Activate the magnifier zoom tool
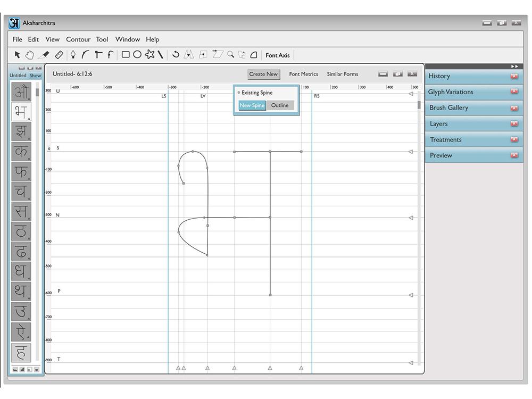 point(230,55)
